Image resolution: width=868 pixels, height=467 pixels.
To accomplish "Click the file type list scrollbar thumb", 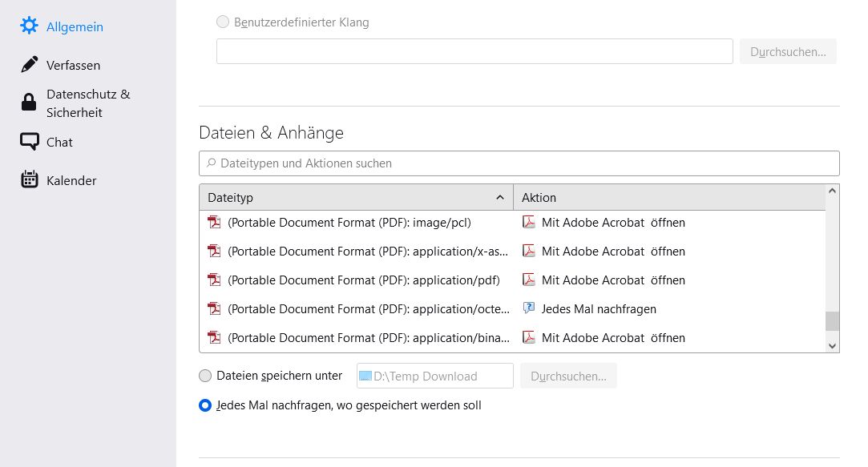I will tap(832, 320).
